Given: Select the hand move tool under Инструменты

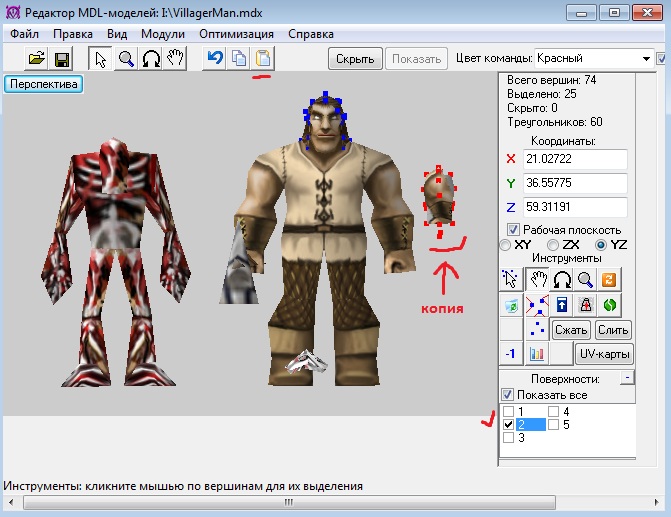Looking at the screenshot, I should (x=537, y=279).
